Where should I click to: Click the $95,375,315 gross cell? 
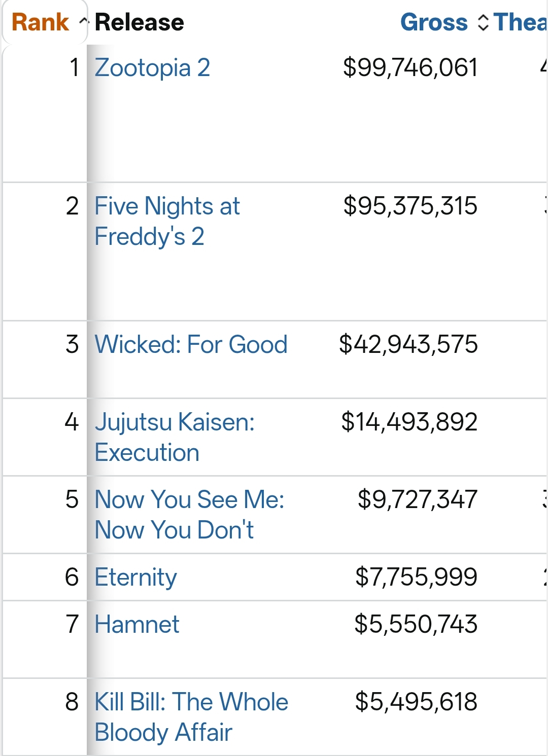tap(410, 206)
